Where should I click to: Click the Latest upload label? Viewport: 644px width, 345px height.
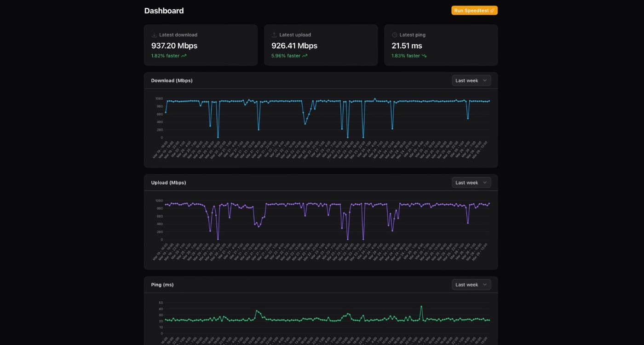(295, 35)
